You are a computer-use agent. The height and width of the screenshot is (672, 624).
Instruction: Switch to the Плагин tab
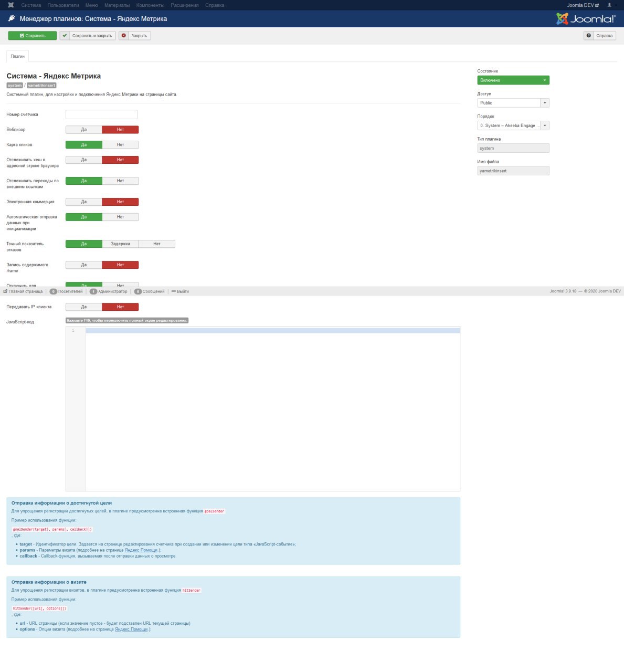[x=18, y=56]
